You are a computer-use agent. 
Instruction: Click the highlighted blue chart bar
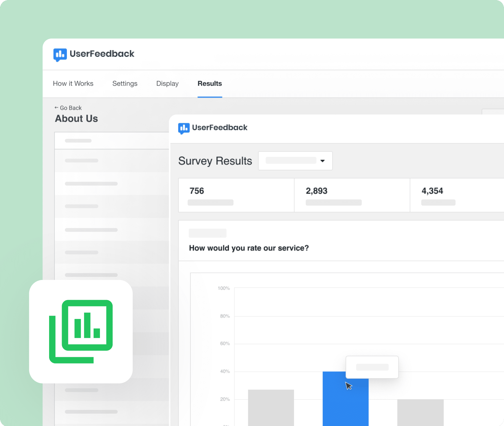tap(345, 399)
